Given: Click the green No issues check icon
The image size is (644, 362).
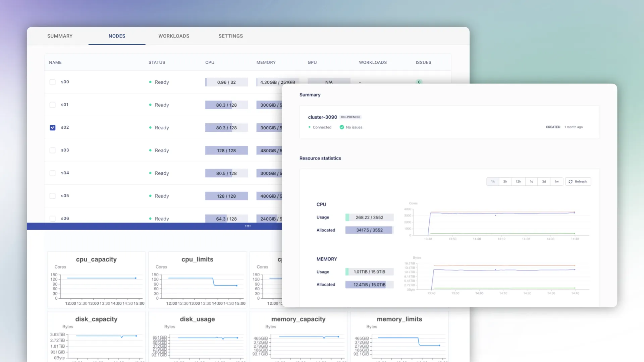Looking at the screenshot, I should click(342, 127).
